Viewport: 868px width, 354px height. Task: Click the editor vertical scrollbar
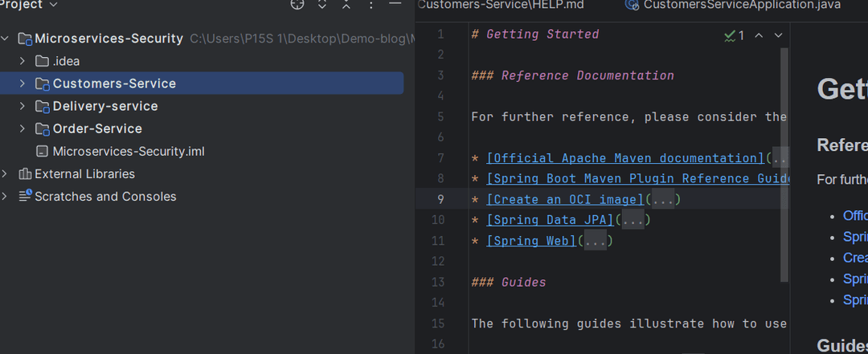click(785, 161)
